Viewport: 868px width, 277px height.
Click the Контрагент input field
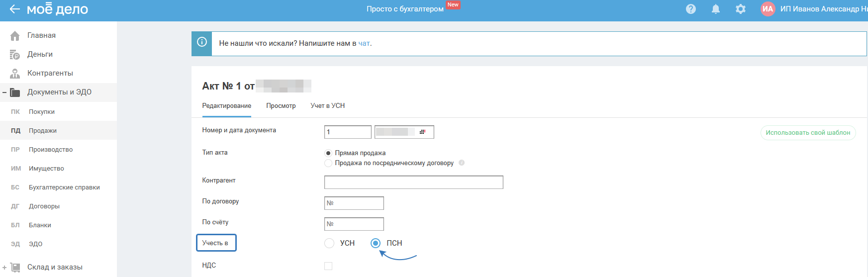click(x=413, y=183)
